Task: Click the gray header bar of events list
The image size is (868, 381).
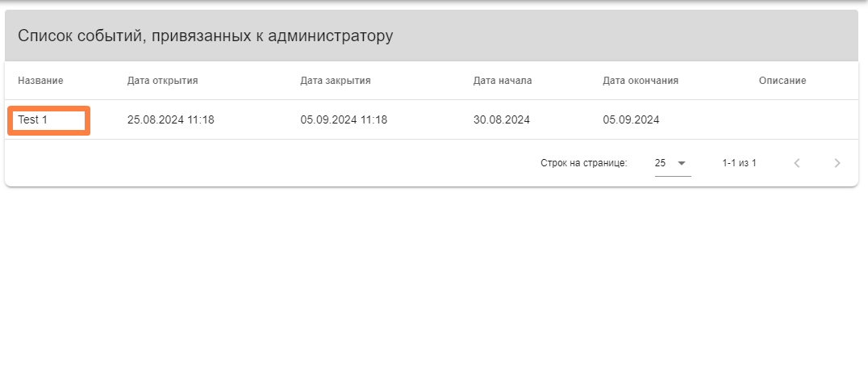Action: pyautogui.click(x=432, y=36)
